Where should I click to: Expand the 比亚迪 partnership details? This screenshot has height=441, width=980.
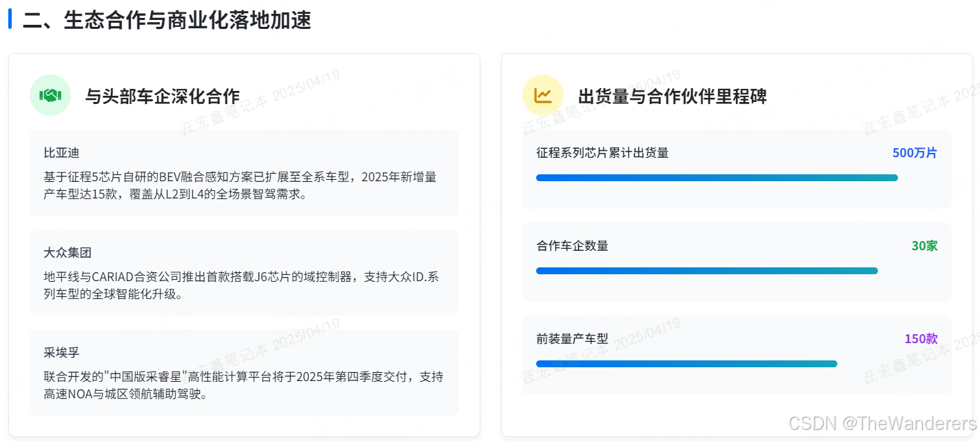244,171
